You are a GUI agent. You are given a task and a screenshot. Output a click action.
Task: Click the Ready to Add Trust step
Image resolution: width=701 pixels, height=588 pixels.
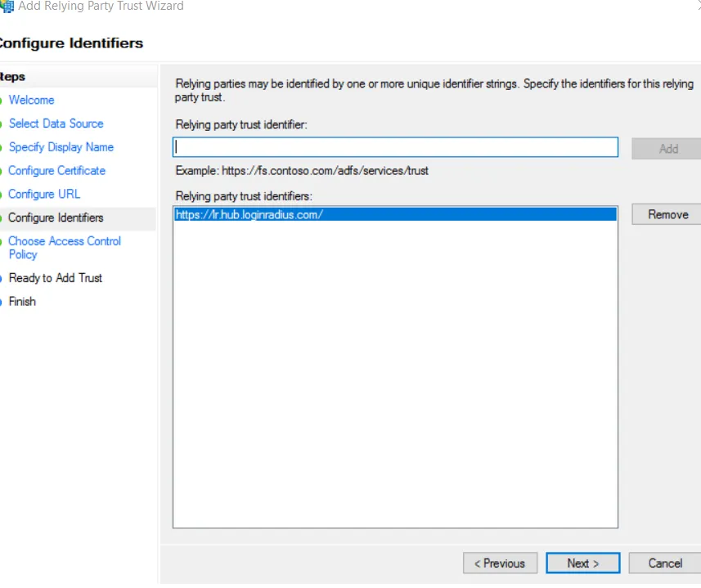pos(56,278)
